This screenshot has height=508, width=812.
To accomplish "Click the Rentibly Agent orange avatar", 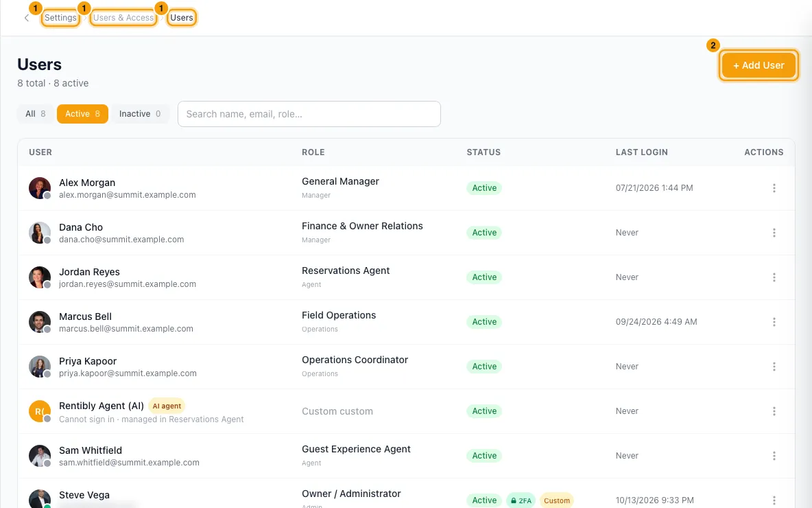I will pos(40,411).
